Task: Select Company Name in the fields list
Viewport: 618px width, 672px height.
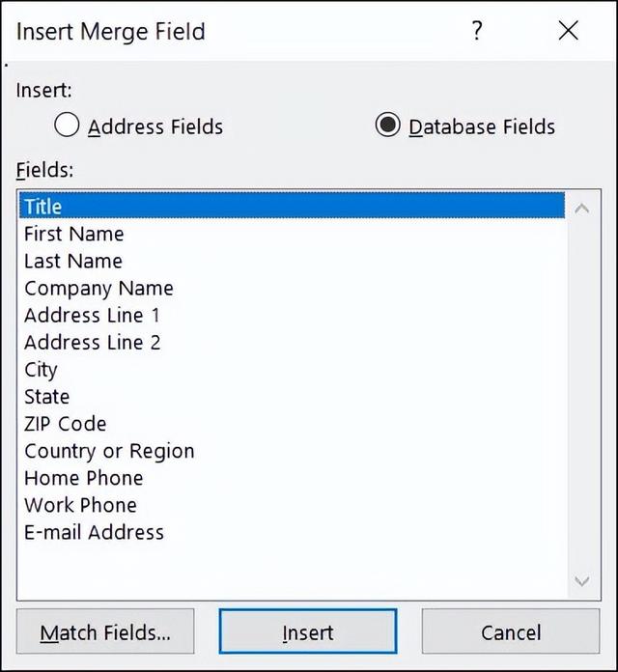Action: point(293,288)
